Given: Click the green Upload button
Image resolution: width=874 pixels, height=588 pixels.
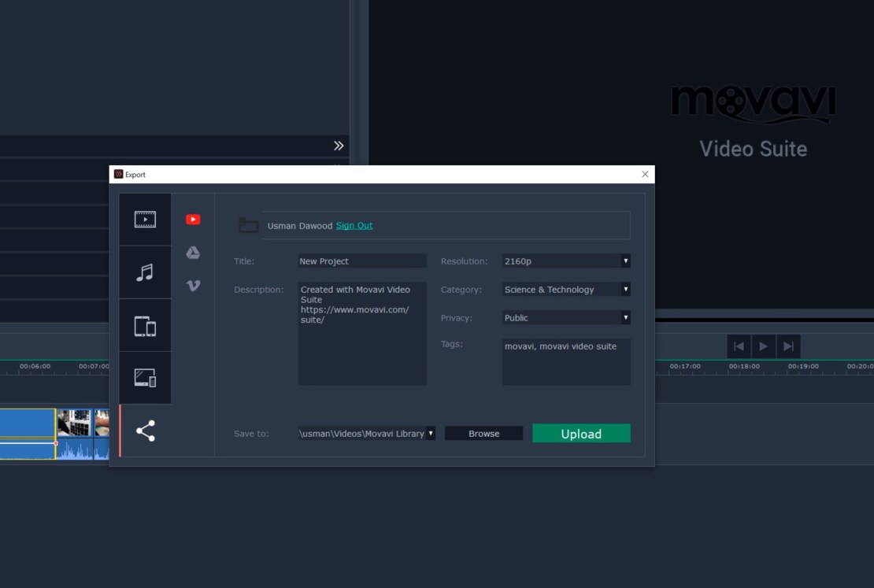Looking at the screenshot, I should (x=581, y=433).
